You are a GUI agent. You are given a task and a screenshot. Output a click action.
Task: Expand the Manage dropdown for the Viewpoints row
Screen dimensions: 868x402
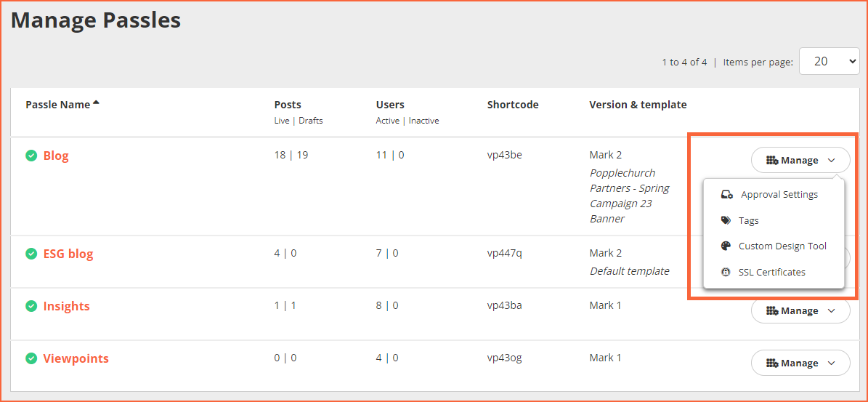pos(800,363)
